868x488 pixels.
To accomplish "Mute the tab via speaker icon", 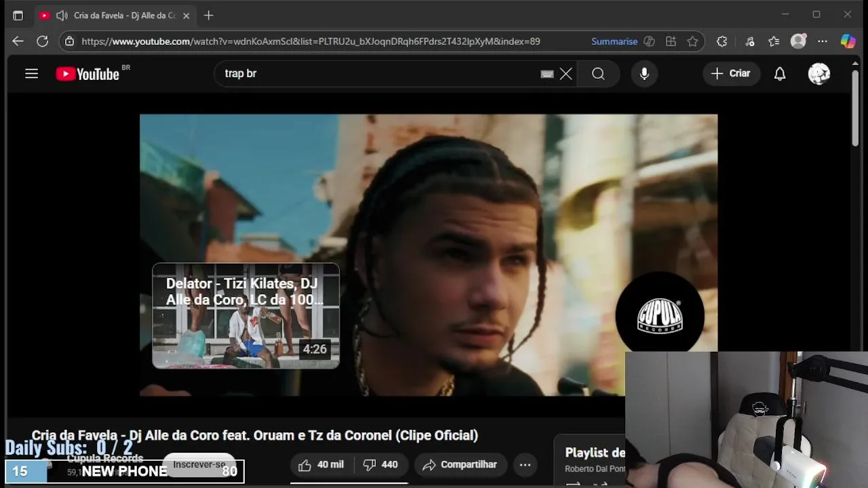I will tap(62, 15).
